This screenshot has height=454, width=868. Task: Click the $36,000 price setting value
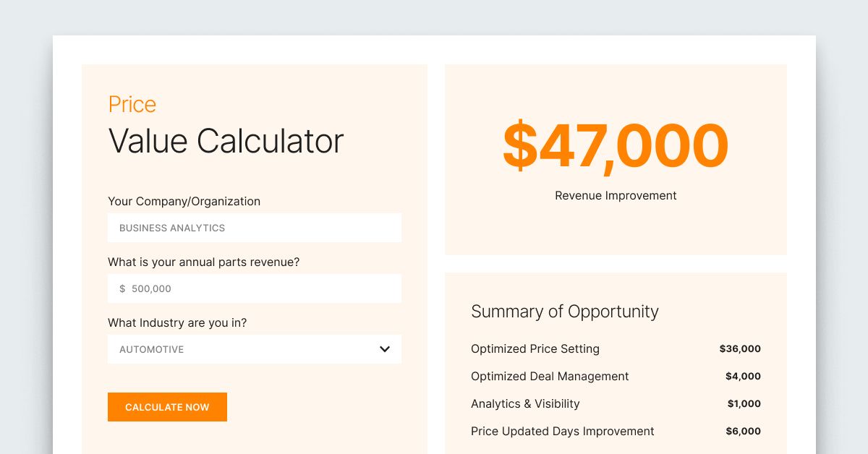point(739,348)
